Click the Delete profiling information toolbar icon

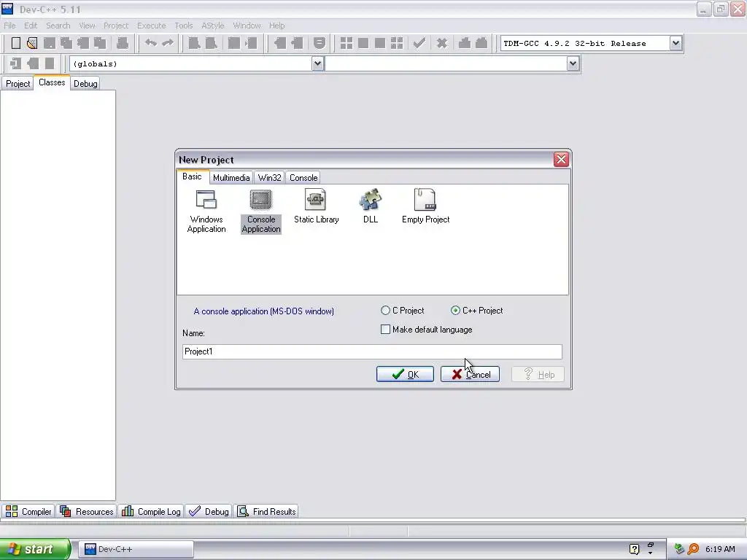click(481, 43)
